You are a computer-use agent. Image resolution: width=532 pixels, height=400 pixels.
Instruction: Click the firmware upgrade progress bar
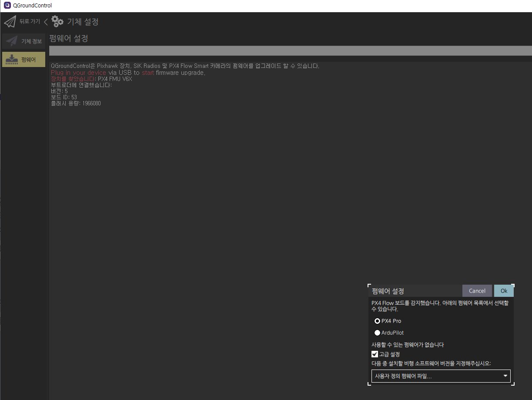tap(290, 51)
